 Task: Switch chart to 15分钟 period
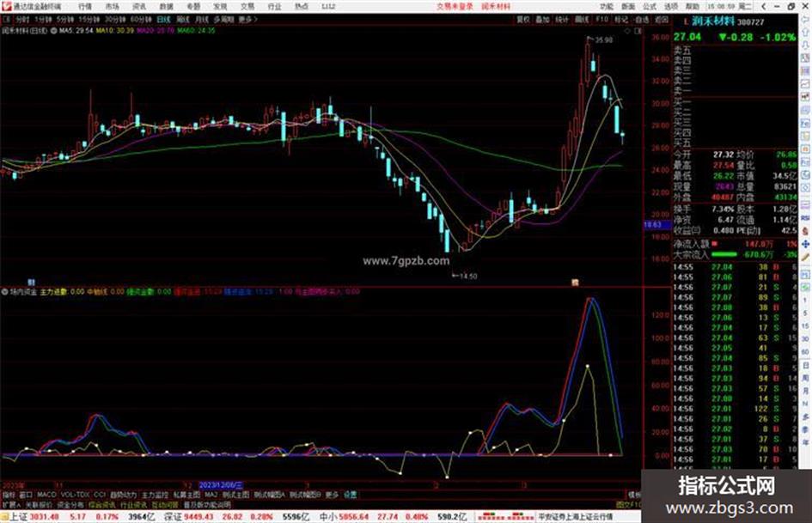pos(89,19)
